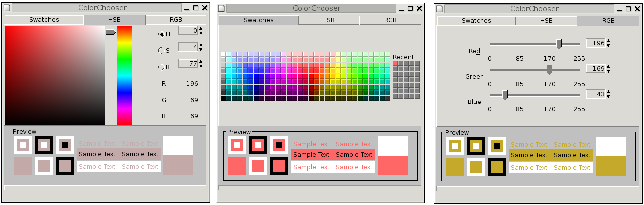Click the Green slider thumb
The image size is (644, 205).
click(x=549, y=69)
